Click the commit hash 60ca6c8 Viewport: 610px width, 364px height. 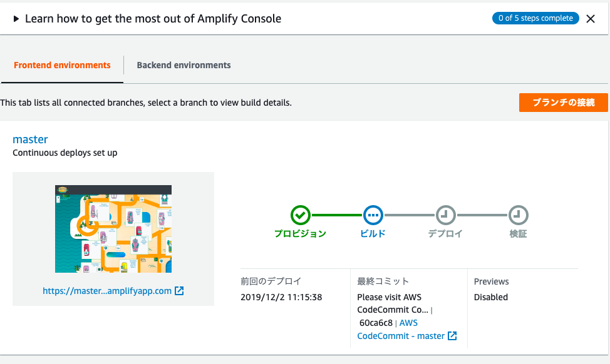pyautogui.click(x=376, y=323)
